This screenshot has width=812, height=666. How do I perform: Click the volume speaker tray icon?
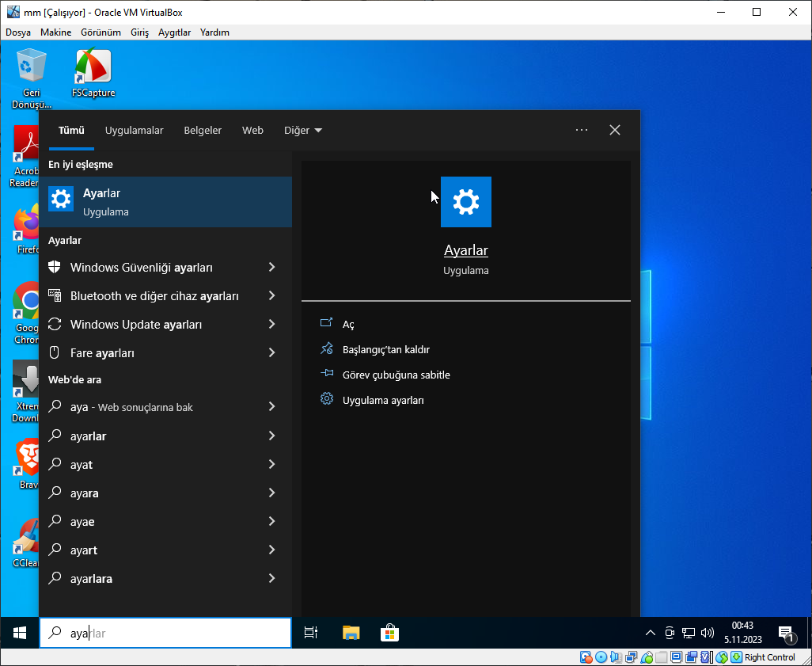pyautogui.click(x=707, y=633)
